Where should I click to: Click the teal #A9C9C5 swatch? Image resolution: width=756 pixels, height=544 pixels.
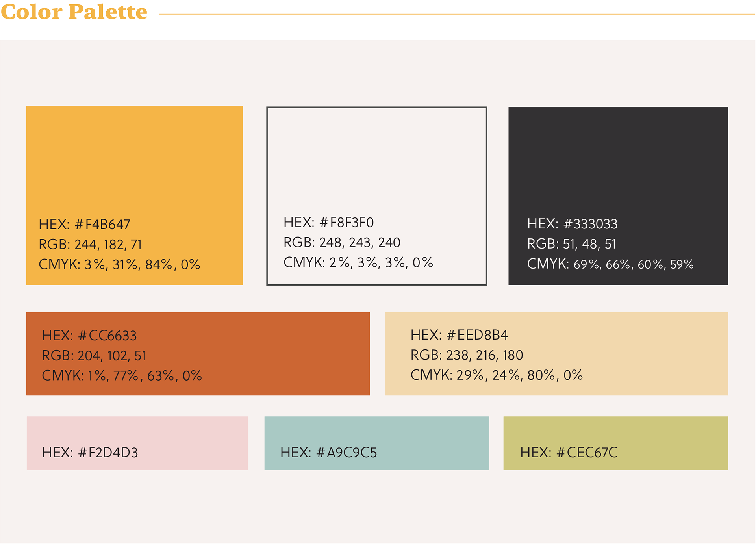click(376, 443)
